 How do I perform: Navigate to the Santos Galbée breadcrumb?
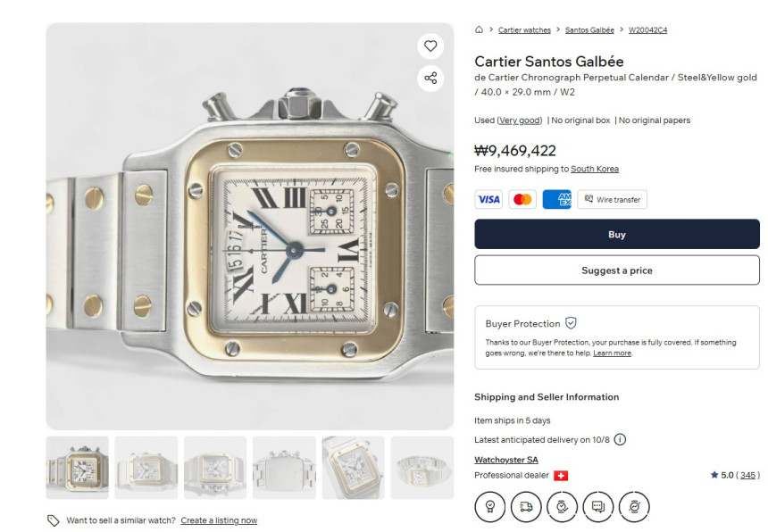(589, 30)
